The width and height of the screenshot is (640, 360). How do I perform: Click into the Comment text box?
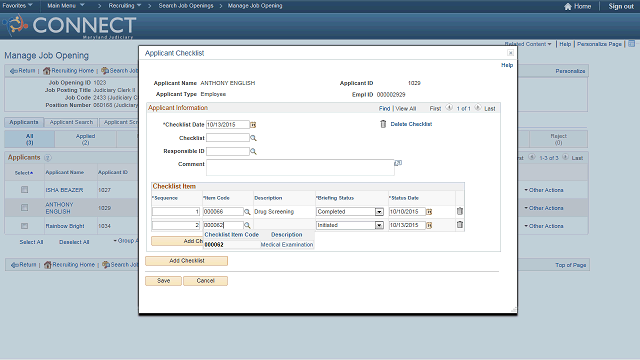coord(300,167)
